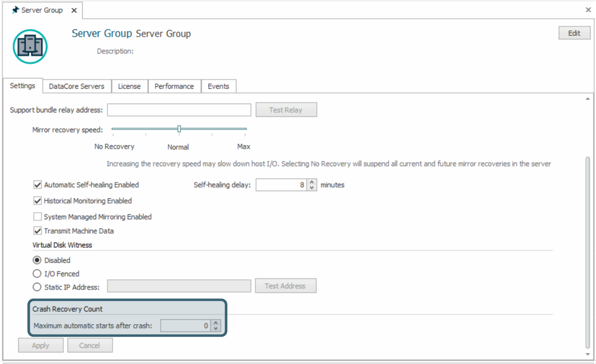
Task: Increase self-healing delay with up arrow
Action: point(312,182)
